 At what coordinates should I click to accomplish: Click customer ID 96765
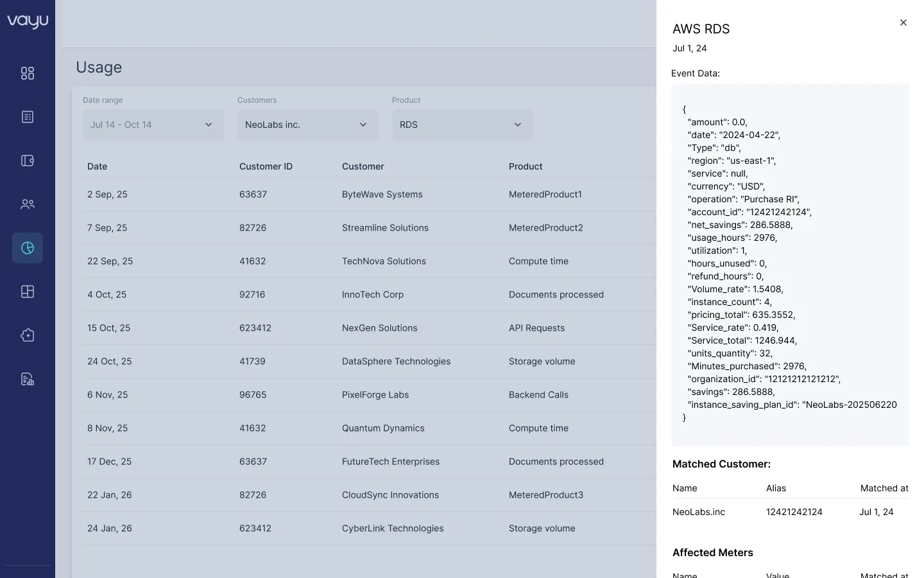(253, 395)
